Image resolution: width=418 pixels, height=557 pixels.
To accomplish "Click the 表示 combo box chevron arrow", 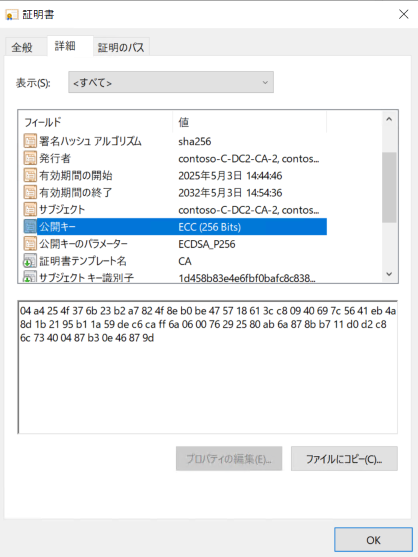I will (265, 82).
